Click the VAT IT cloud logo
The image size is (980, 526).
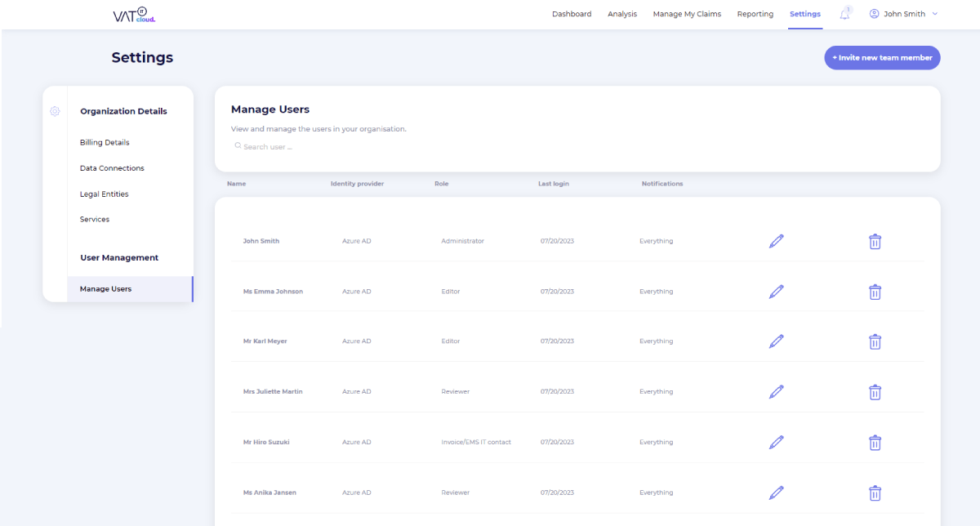coord(134,15)
